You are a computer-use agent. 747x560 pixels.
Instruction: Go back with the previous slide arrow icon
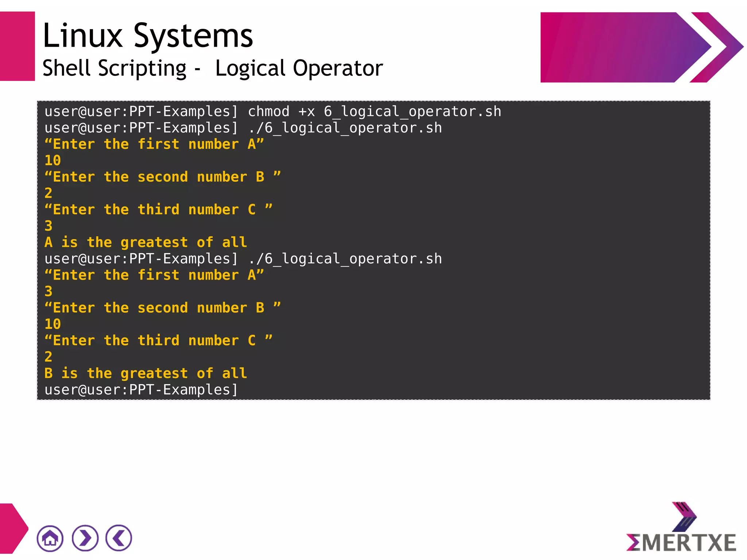point(119,538)
